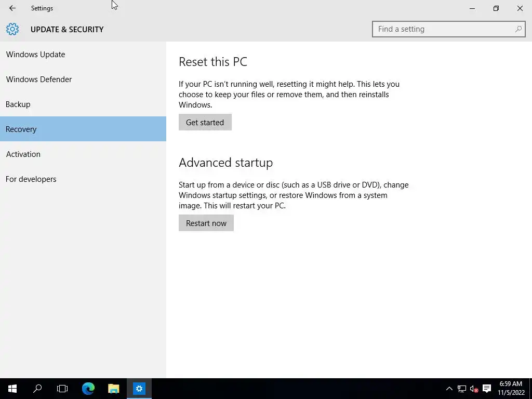Select Windows Update in the sidebar
This screenshot has height=399, width=532.
tap(83, 54)
